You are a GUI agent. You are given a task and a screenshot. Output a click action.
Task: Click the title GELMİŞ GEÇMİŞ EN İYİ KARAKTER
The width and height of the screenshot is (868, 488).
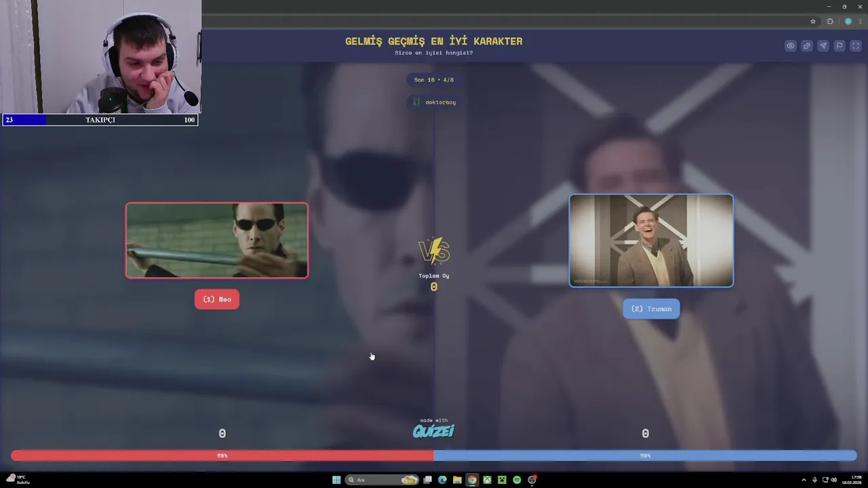click(434, 41)
